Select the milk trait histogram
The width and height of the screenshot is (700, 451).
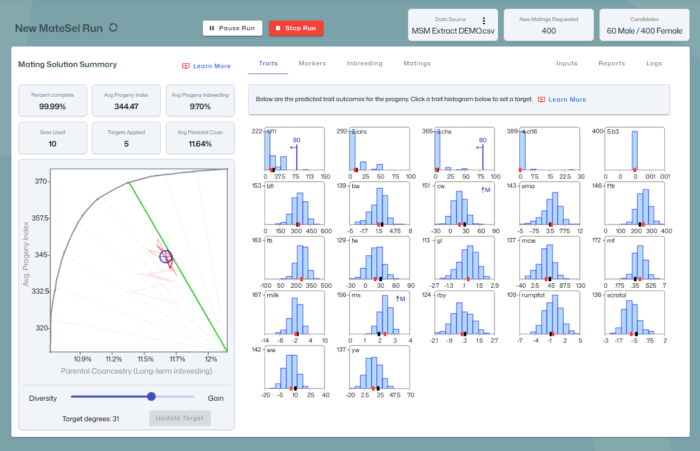point(293,320)
